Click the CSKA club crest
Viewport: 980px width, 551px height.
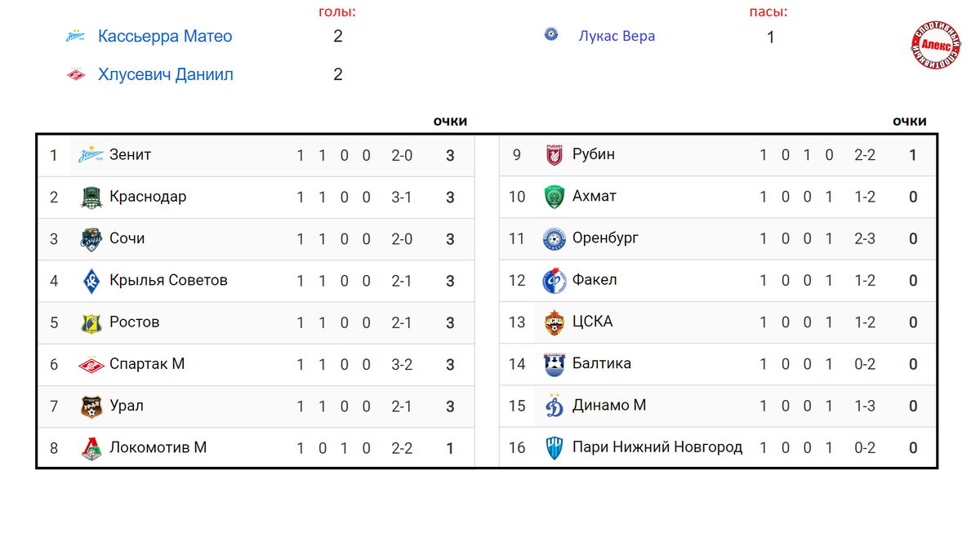click(x=555, y=322)
